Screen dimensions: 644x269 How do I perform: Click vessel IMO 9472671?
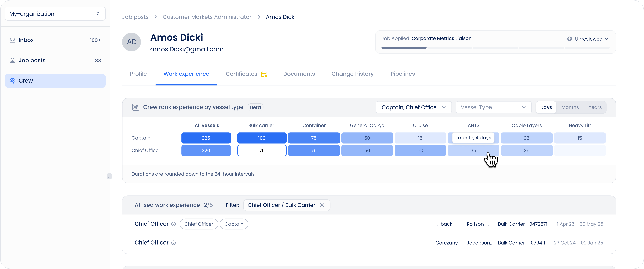(538, 224)
